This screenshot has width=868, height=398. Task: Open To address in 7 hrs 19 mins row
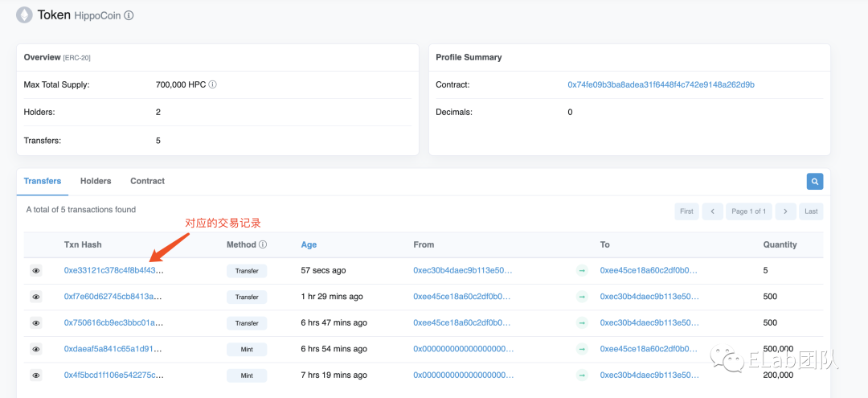click(x=650, y=375)
